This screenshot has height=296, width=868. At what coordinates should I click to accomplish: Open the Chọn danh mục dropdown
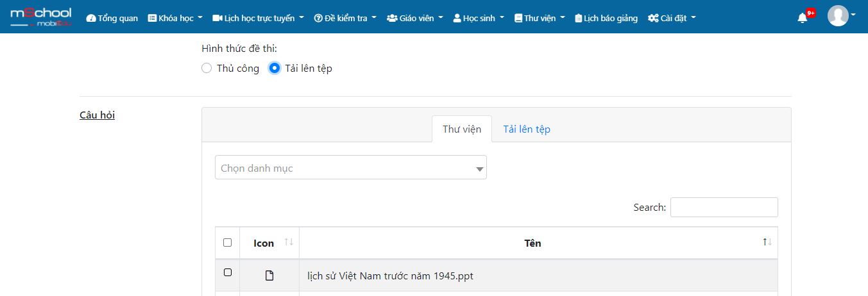pyautogui.click(x=351, y=167)
